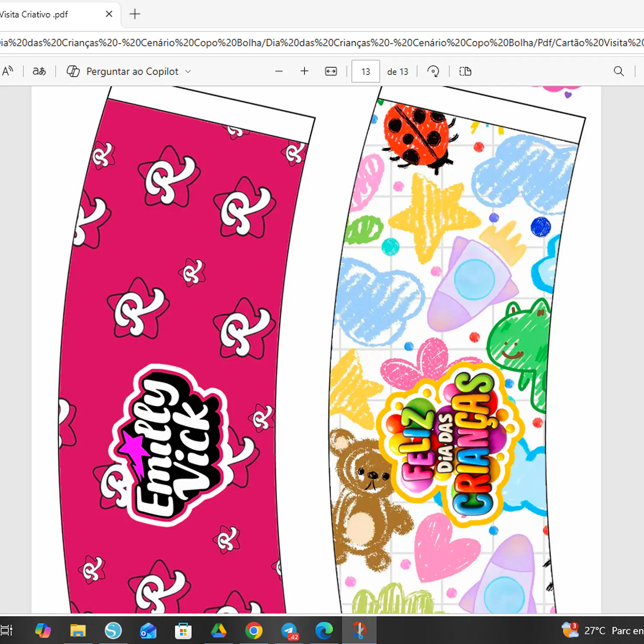
Task: Open Microsoft Store from the taskbar
Action: point(183,630)
